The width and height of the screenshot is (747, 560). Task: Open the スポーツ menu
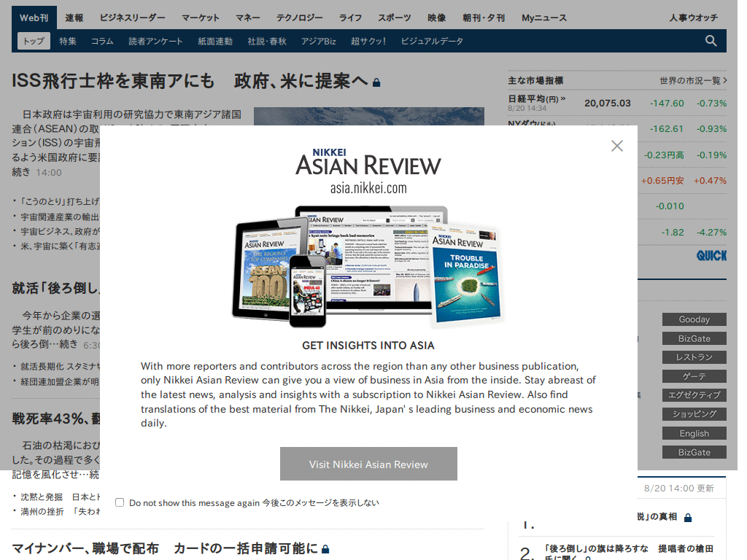coord(395,17)
